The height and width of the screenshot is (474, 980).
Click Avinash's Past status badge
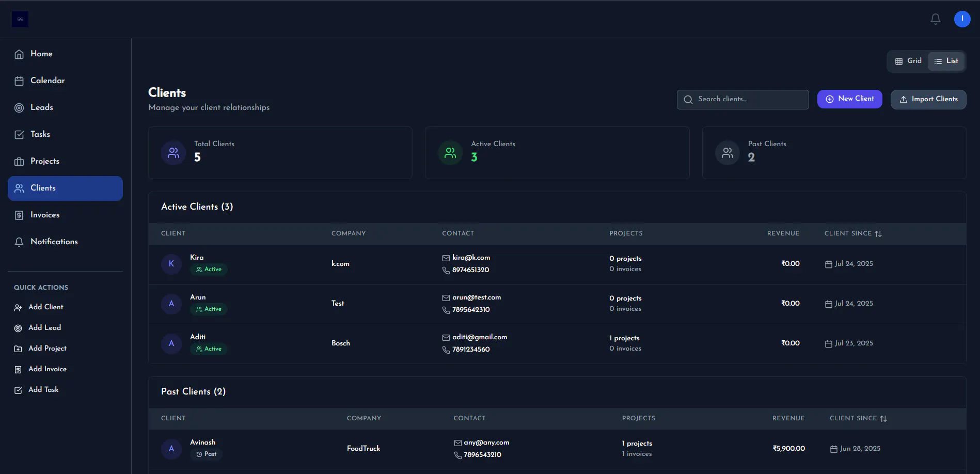tap(206, 454)
